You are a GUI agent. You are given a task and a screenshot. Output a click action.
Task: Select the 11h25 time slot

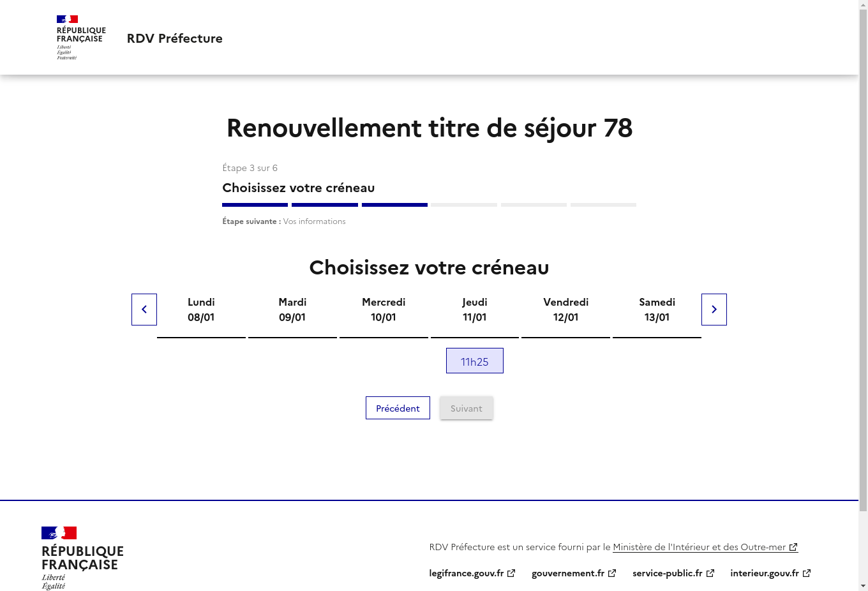point(475,361)
